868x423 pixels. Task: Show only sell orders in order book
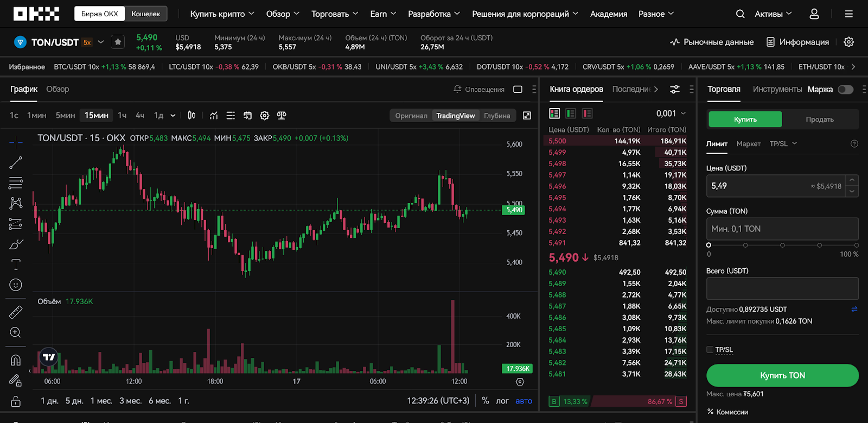[x=587, y=113]
